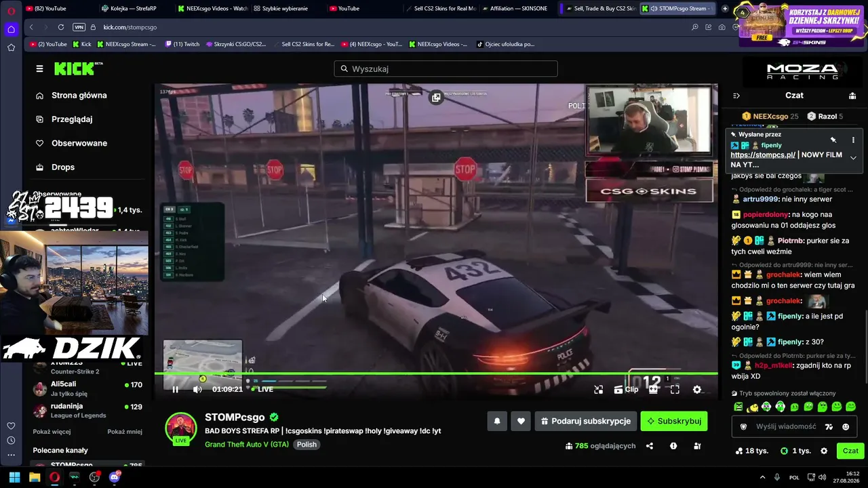Toggle the browser VPN badge
Screen dimensions: 868x488
click(79, 27)
